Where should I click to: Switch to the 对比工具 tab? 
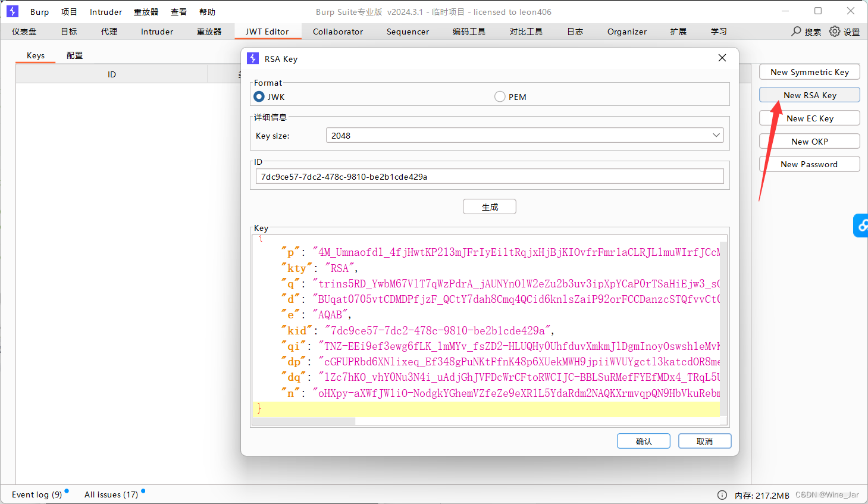click(527, 32)
